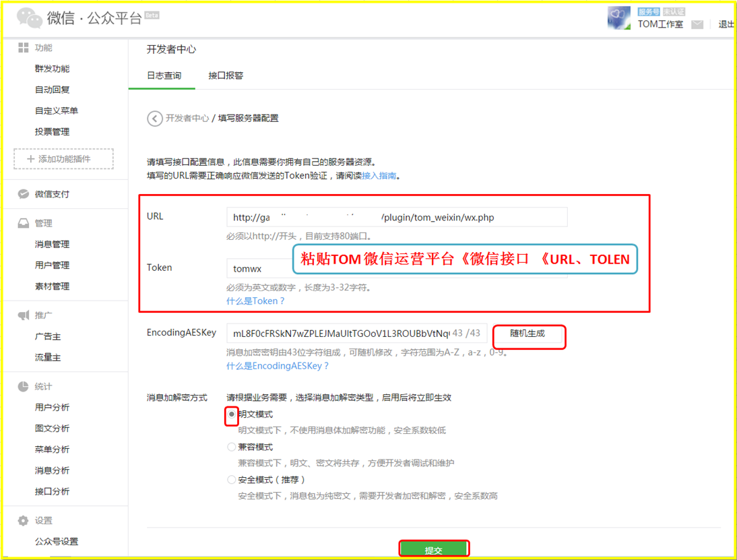The image size is (737, 560).
Task: Open 流量主 in the sidebar
Action: (48, 358)
